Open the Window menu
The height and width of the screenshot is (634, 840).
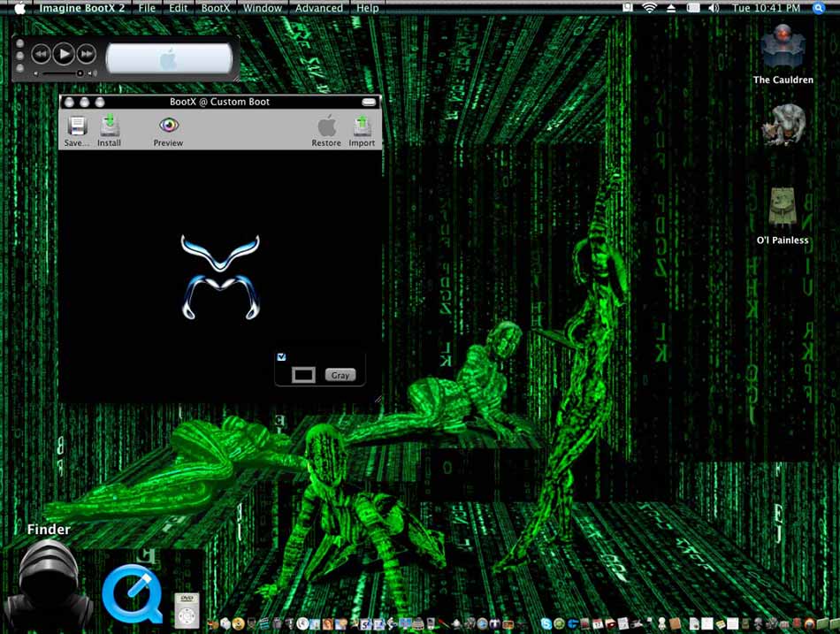point(263,8)
